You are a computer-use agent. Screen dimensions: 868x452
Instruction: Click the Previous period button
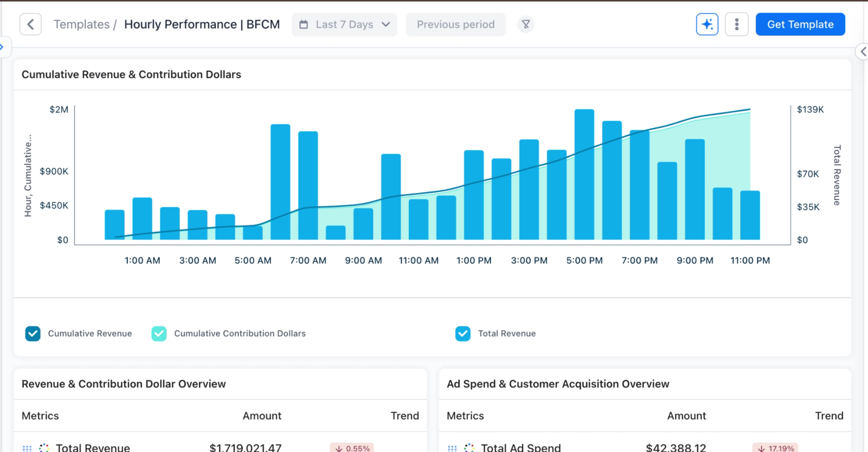456,25
